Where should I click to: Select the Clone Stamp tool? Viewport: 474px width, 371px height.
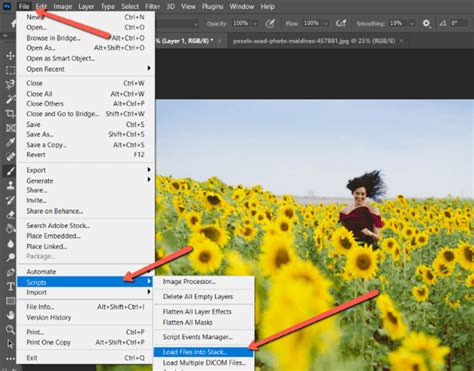10,185
